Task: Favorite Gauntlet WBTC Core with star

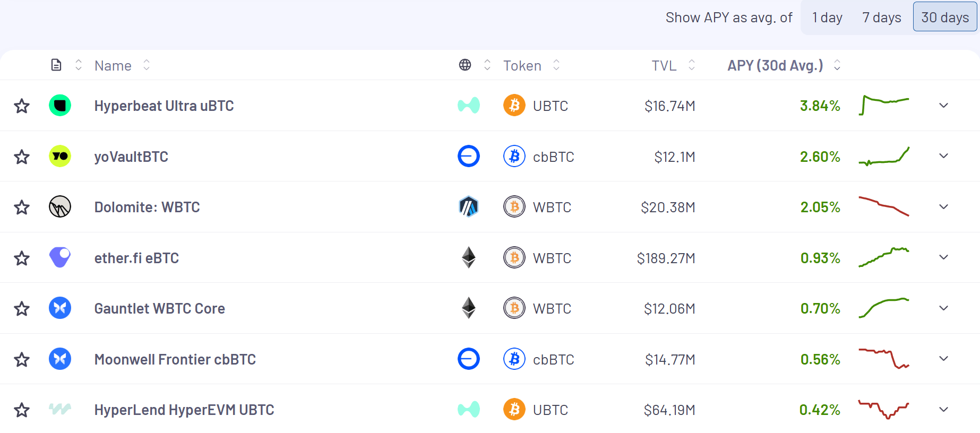Action: click(x=22, y=308)
